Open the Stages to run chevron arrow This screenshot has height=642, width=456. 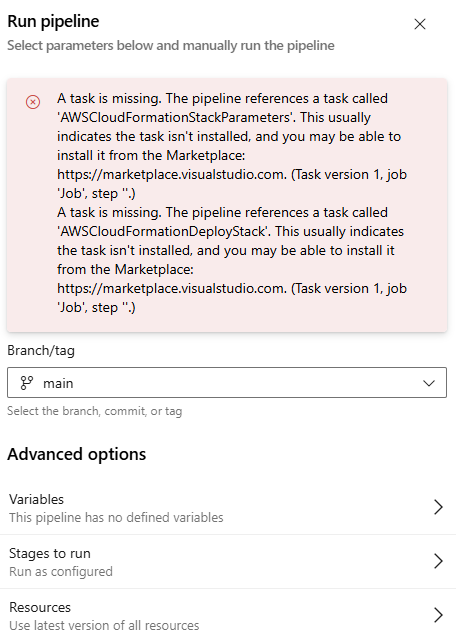438,561
